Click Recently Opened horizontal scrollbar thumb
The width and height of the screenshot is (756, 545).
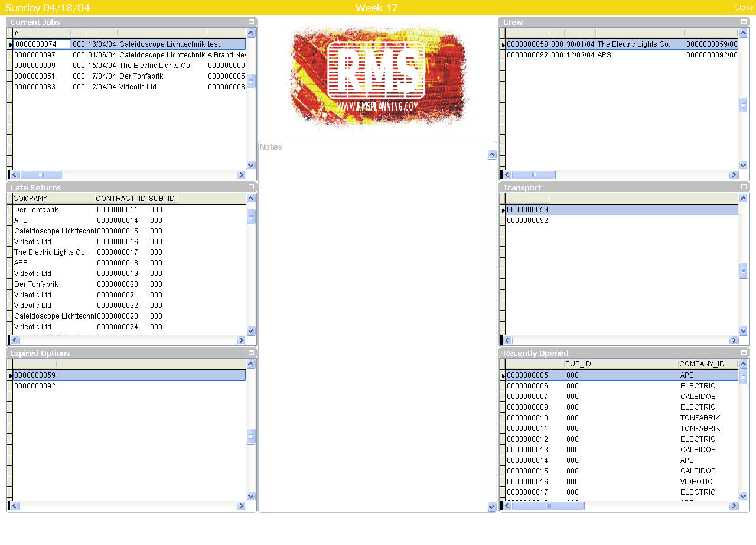pyautogui.click(x=548, y=506)
